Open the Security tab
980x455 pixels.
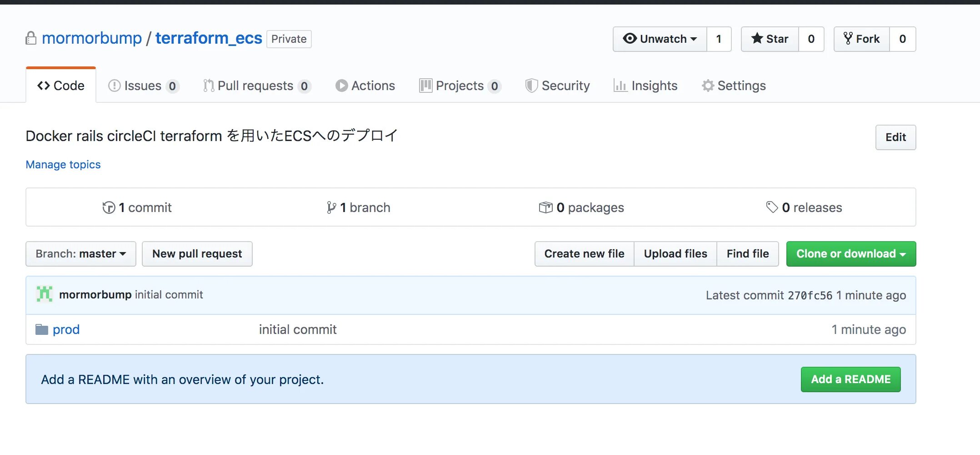(557, 86)
